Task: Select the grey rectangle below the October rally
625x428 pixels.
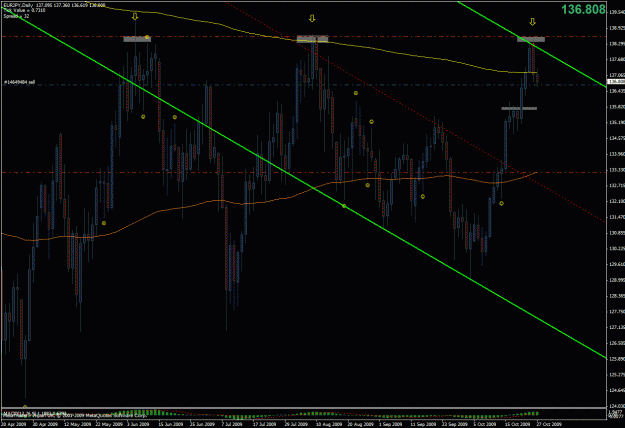Action: [x=519, y=108]
